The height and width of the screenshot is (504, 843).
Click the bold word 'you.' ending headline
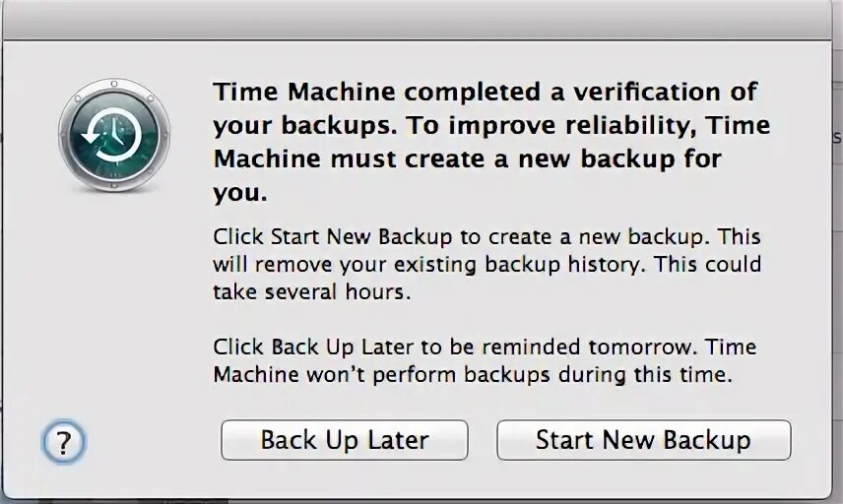[240, 193]
